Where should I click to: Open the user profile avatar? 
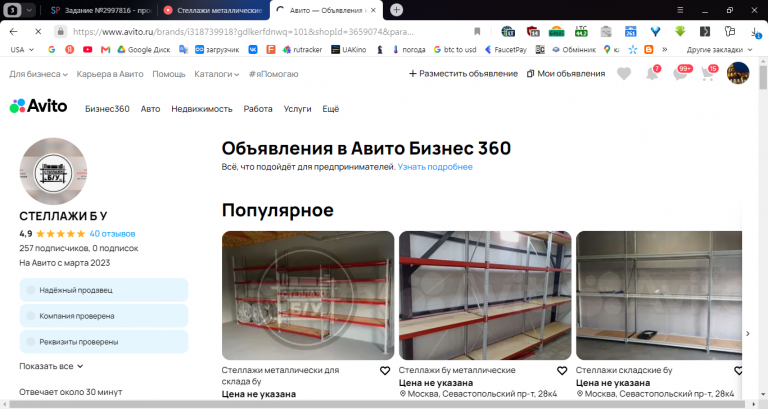coord(738,73)
